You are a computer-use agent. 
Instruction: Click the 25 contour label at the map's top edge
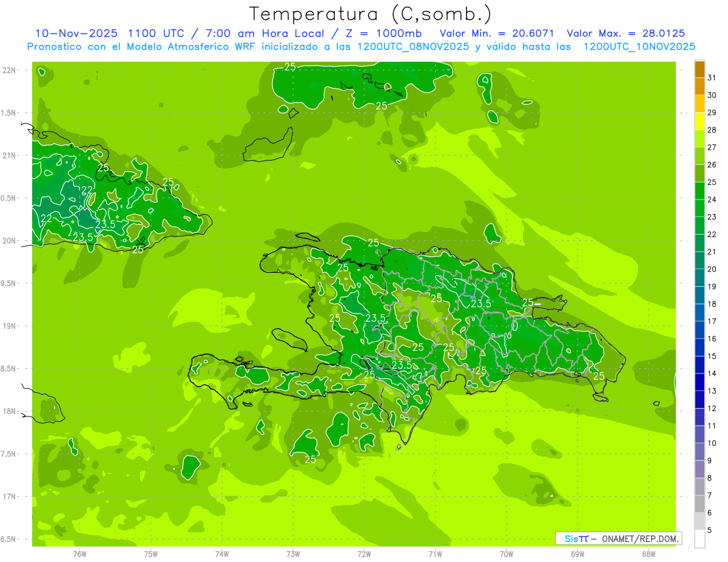pyautogui.click(x=290, y=67)
